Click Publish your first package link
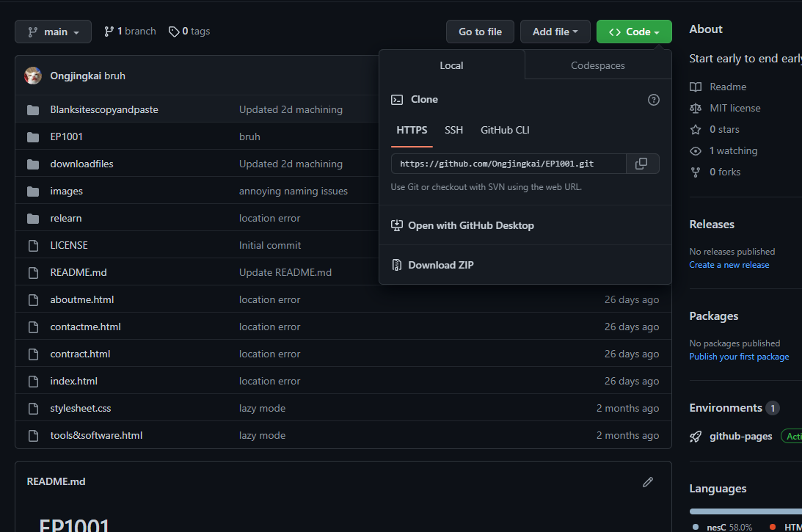 pos(739,357)
